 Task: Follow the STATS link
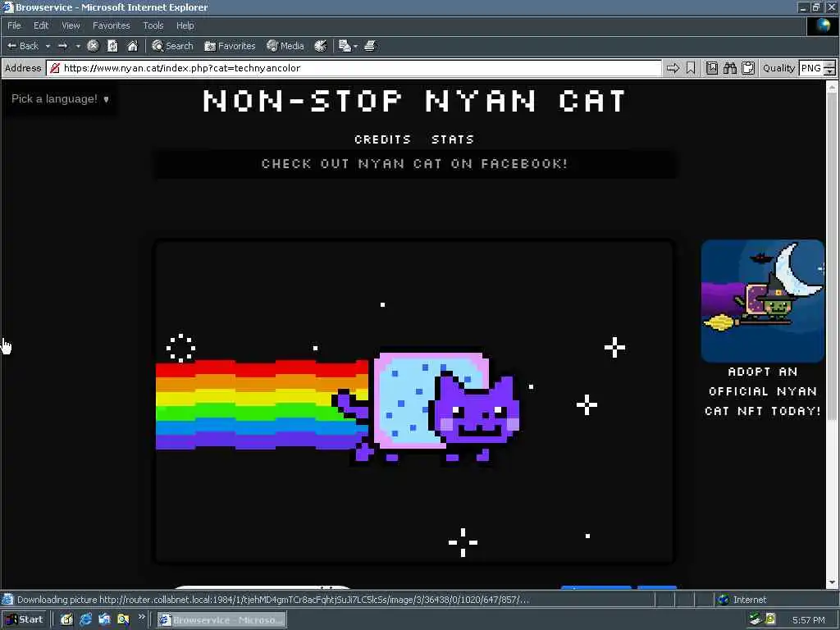(x=453, y=139)
